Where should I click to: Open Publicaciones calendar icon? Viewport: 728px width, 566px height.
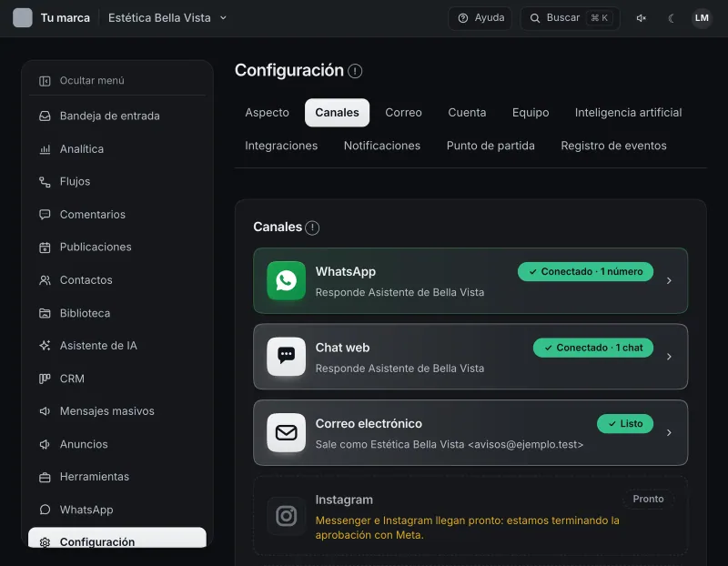[x=45, y=248]
